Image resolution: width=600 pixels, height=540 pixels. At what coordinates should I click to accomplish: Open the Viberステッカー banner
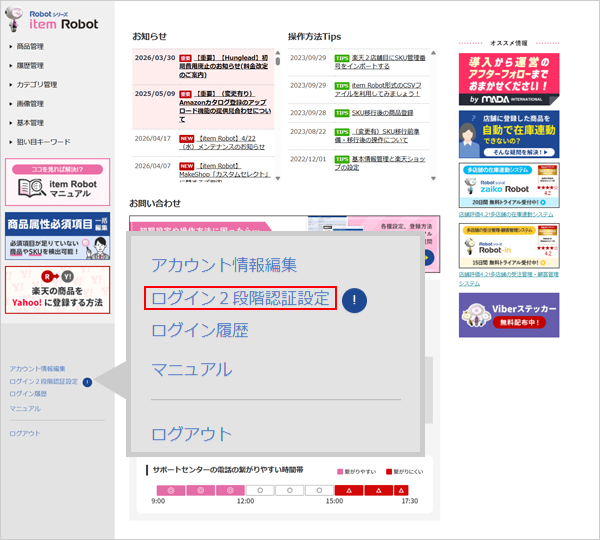509,315
